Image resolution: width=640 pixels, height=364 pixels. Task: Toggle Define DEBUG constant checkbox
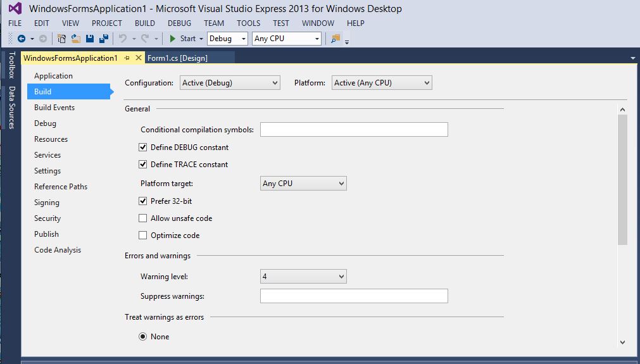pos(143,147)
